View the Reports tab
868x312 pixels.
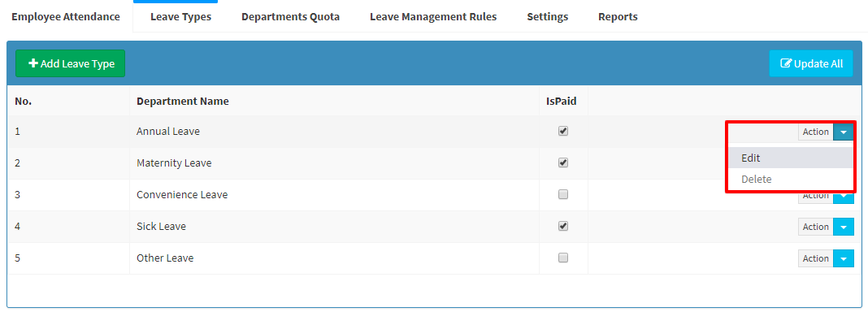coord(618,17)
